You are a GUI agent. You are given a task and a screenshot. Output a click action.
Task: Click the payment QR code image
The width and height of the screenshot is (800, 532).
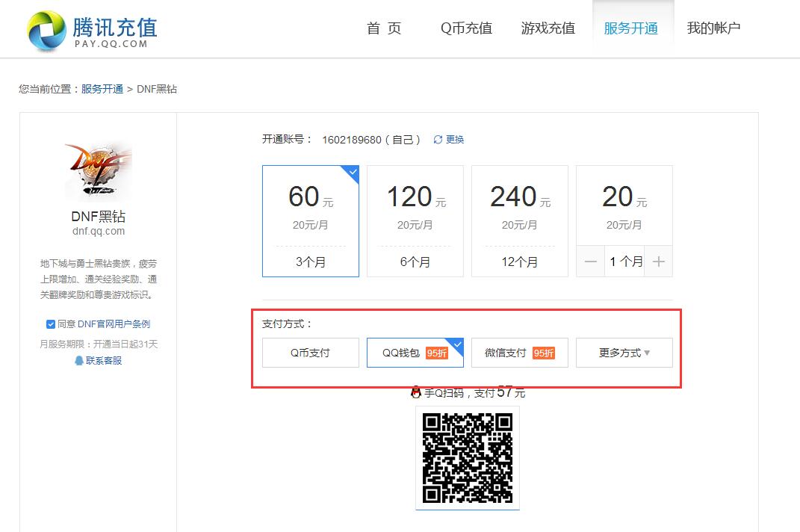pos(468,458)
